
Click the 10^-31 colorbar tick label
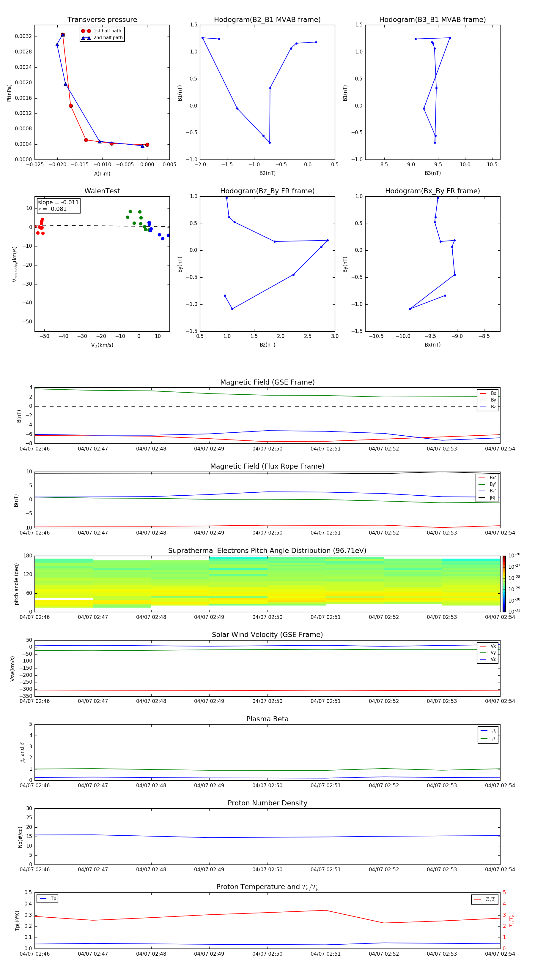(514, 611)
